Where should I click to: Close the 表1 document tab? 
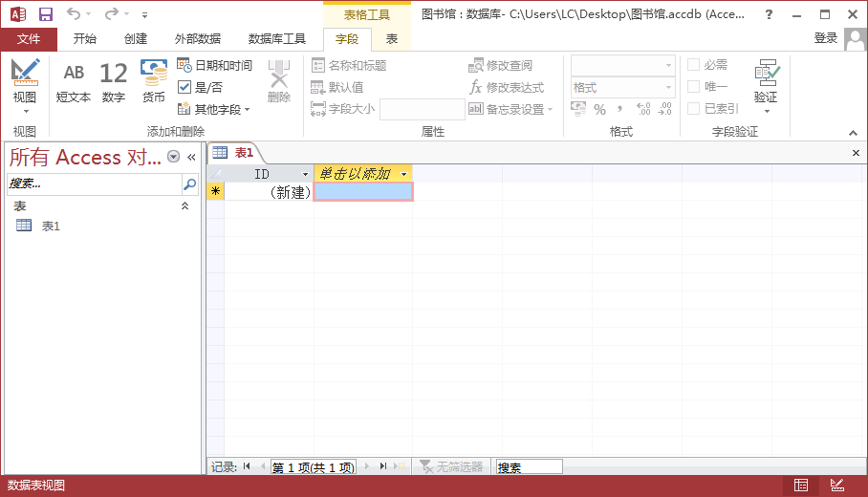tap(856, 153)
